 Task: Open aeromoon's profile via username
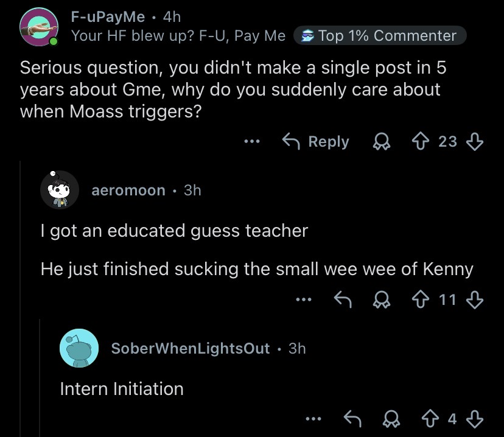pos(128,190)
